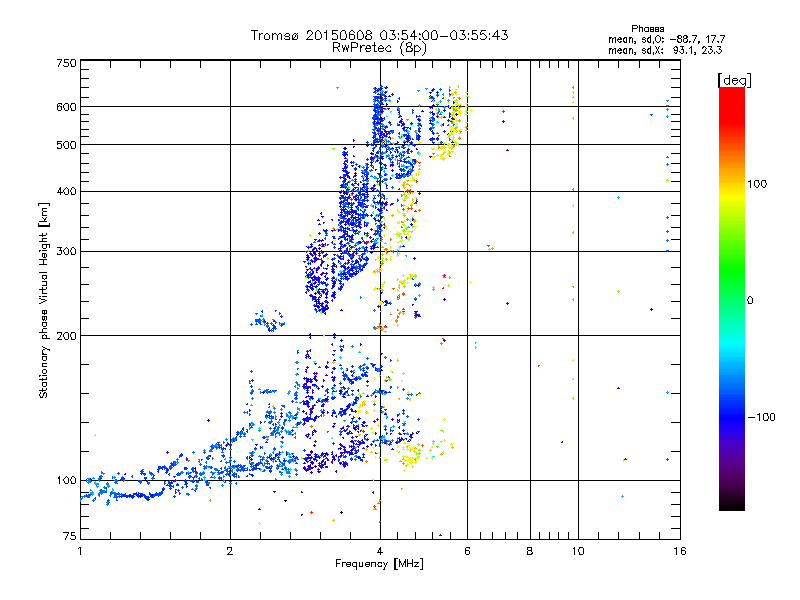Click the 'mean, sd,O: -88.7, 17.7' line
This screenshot has height=600, width=800.
[x=666, y=39]
